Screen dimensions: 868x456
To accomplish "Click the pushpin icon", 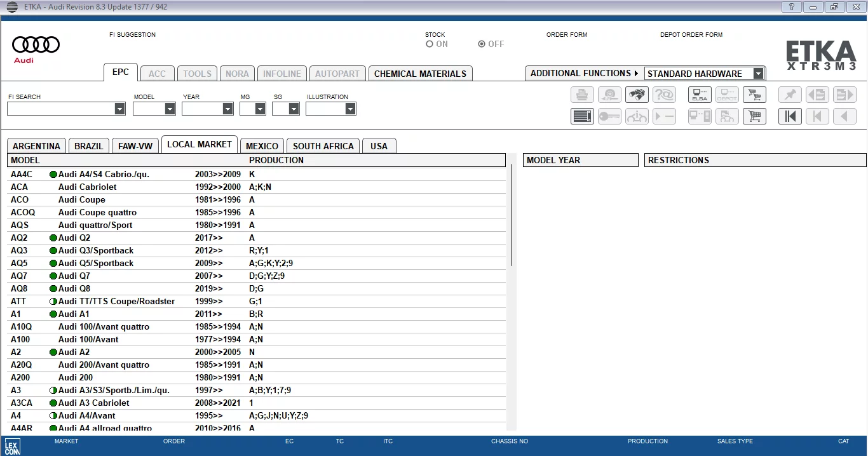I will click(790, 95).
